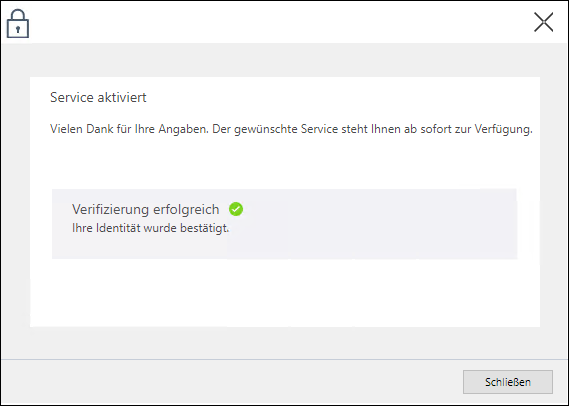Click the word 'sofort' in the message
Viewport: 569px width, 406px height.
pos(435,129)
